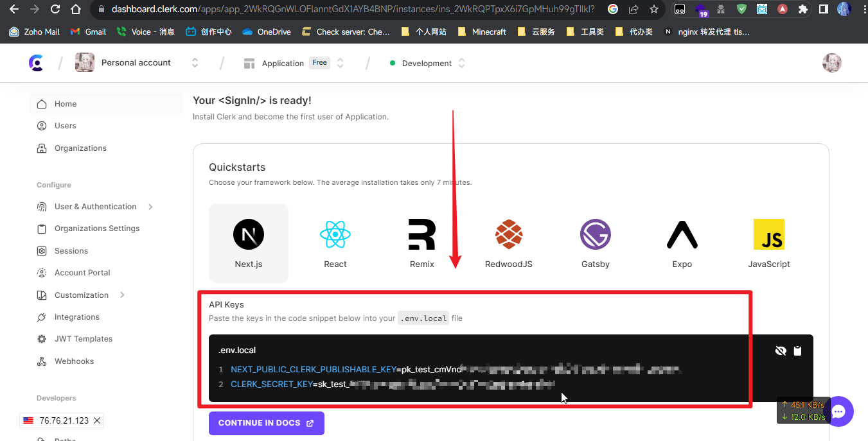The height and width of the screenshot is (441, 868).
Task: Open the Chrome profile avatar
Action: click(844, 9)
